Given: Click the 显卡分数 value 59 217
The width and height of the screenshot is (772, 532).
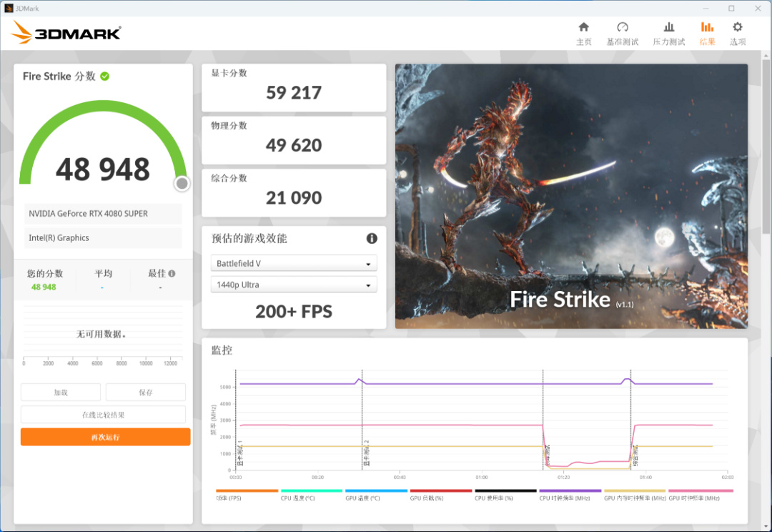Looking at the screenshot, I should coord(294,93).
